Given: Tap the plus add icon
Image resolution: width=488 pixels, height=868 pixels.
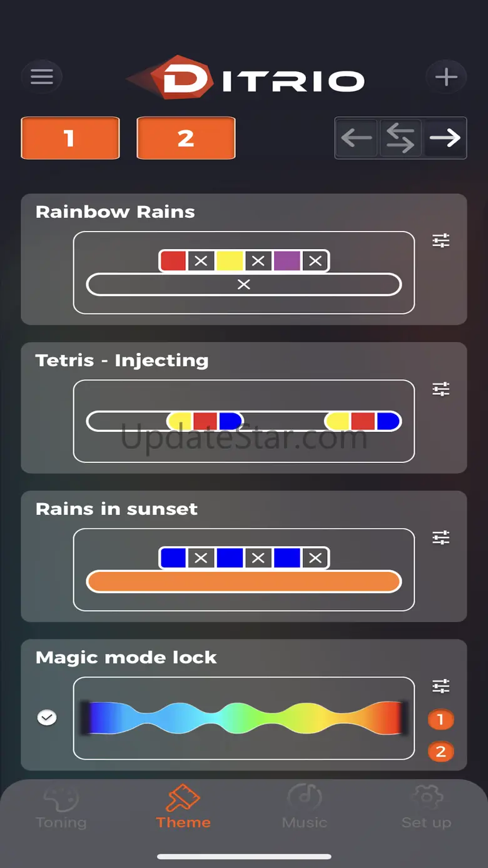Looking at the screenshot, I should (446, 78).
